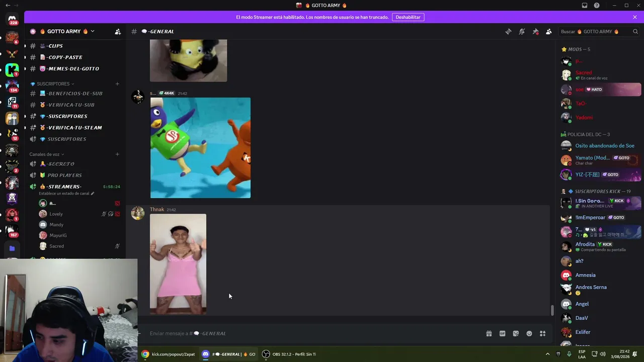644x362 pixels.
Task: Open the server folder icon in server bar
Action: point(12,248)
